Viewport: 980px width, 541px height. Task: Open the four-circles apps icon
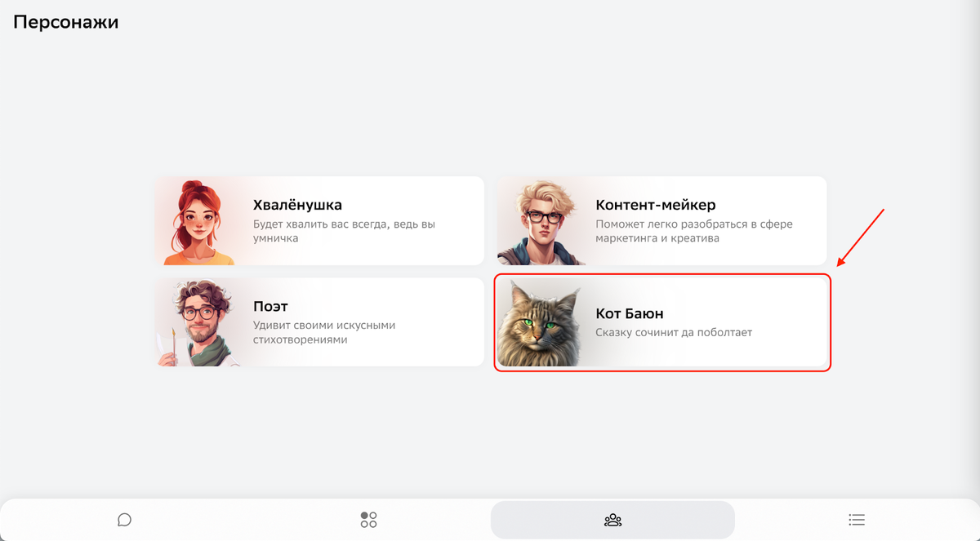click(368, 520)
